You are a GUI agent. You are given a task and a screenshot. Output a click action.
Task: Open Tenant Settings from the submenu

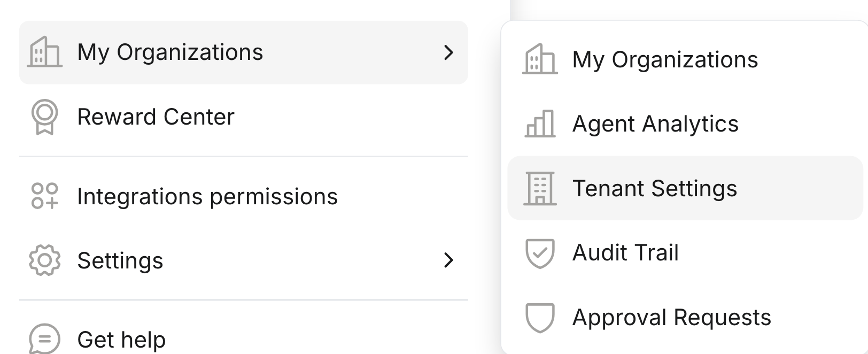coord(654,188)
